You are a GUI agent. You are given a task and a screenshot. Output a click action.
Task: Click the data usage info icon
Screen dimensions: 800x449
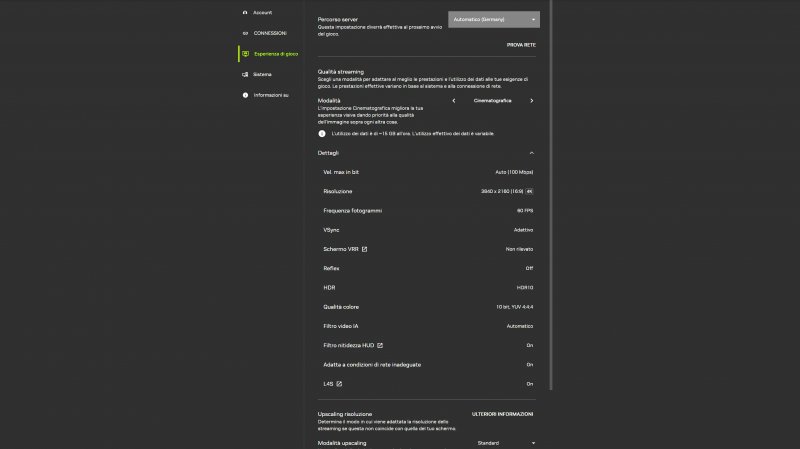(322, 133)
